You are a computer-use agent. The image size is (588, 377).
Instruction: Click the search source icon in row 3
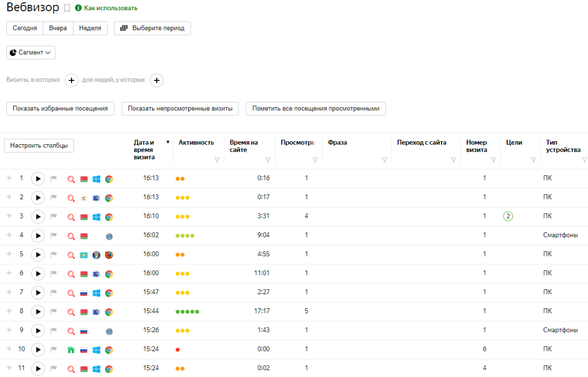[x=71, y=217]
